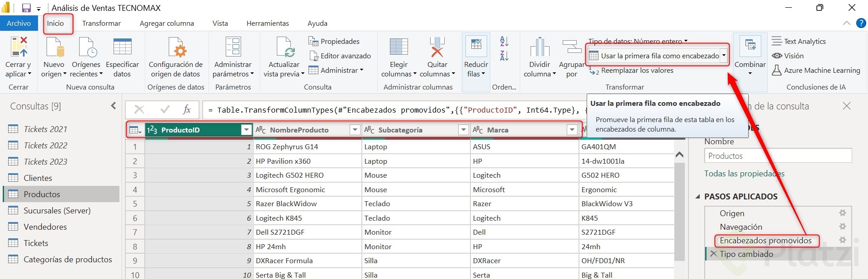
Task: Delete the Tipo cambiado applied step
Action: 713,254
